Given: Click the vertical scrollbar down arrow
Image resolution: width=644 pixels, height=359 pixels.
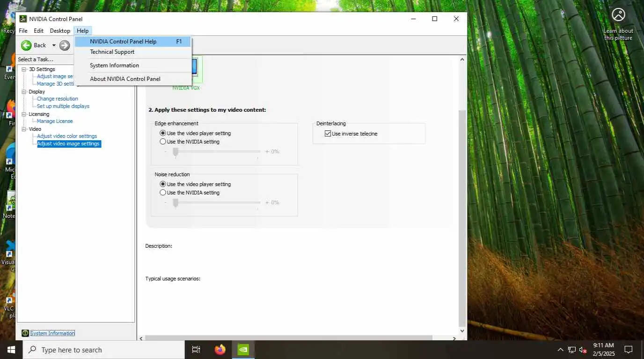Looking at the screenshot, I should [x=462, y=331].
